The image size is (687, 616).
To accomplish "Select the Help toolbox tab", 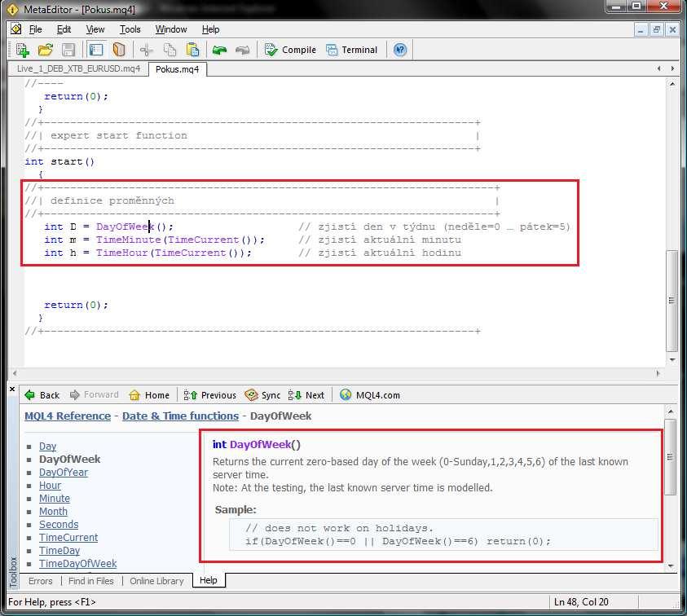I will (x=209, y=580).
